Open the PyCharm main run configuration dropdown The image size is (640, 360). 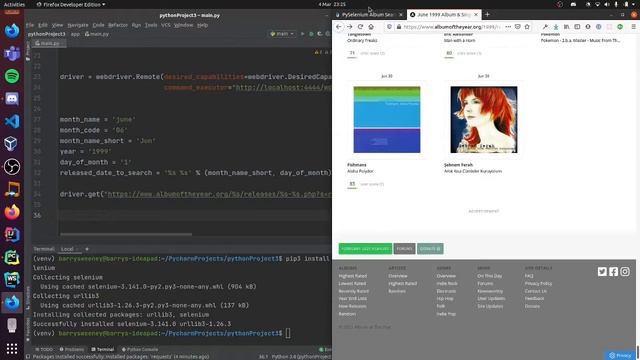click(x=282, y=34)
